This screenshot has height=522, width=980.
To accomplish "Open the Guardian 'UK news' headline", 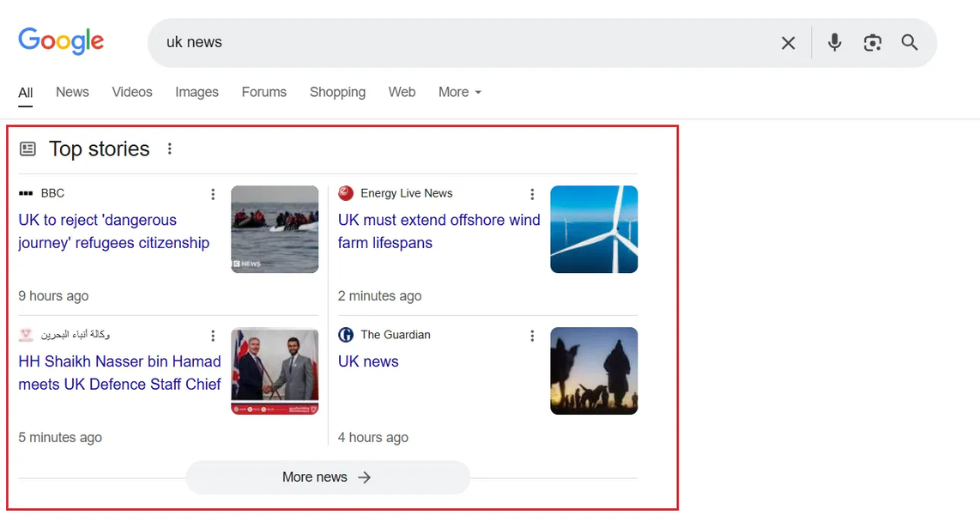I will [x=368, y=361].
